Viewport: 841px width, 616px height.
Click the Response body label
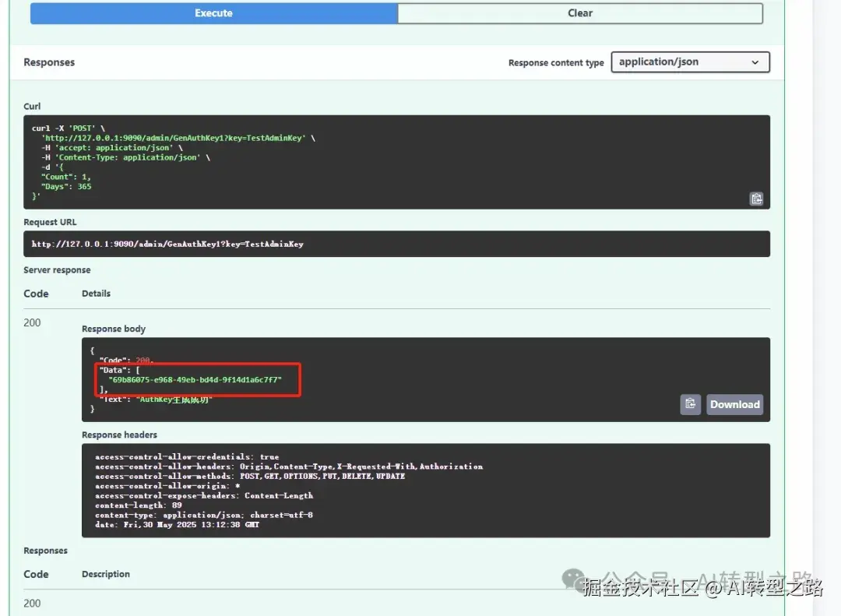[x=114, y=329]
